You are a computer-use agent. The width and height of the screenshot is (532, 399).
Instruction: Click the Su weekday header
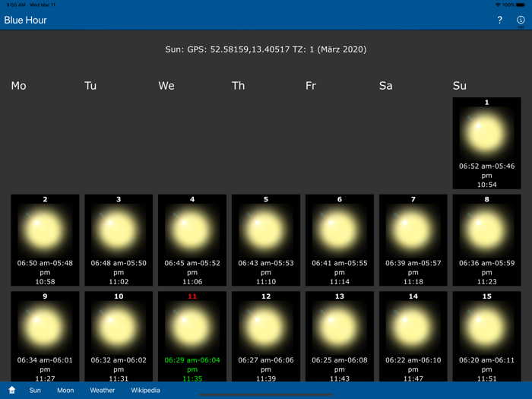pyautogui.click(x=459, y=85)
